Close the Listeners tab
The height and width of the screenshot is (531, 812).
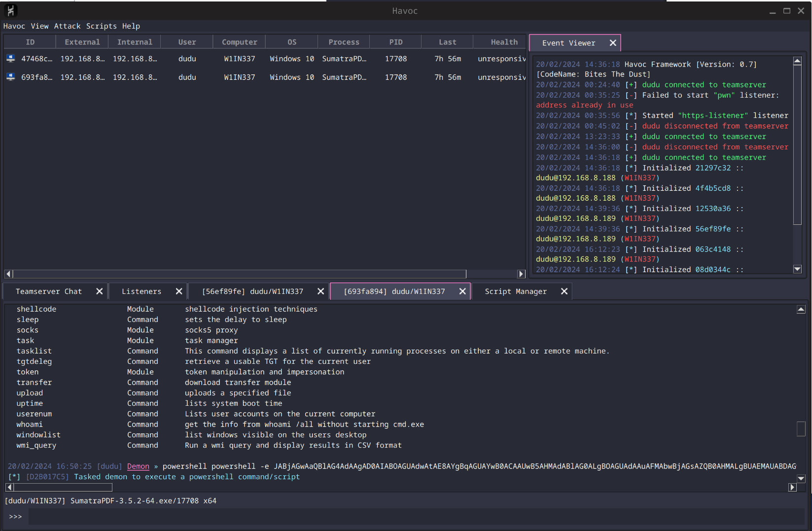point(179,291)
